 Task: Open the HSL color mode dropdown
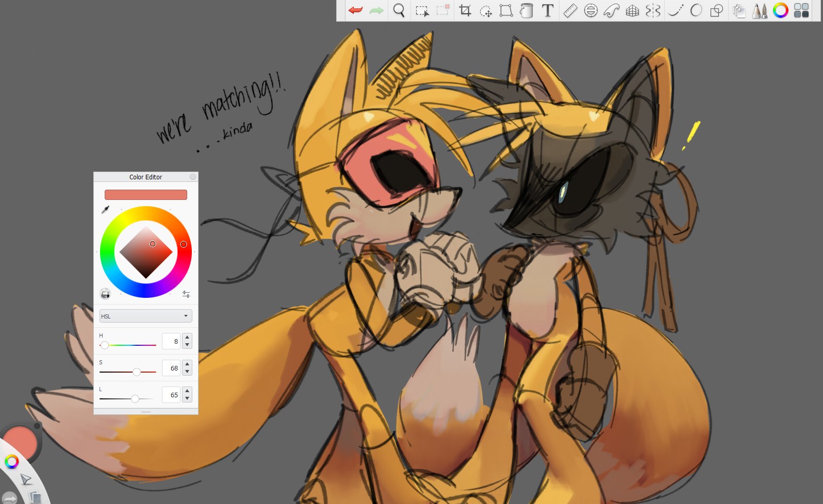pyautogui.click(x=146, y=316)
